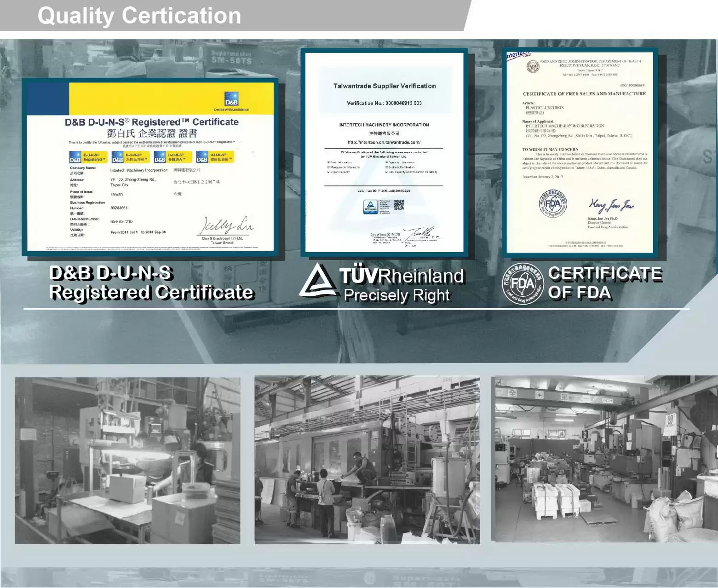Click the intertech.en.taiwantrade.com URL
The image size is (718, 588).
point(384,143)
